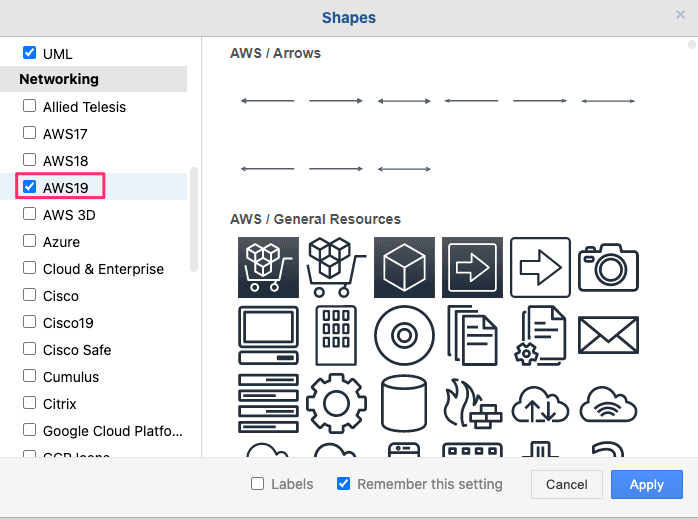Uncheck Remember this setting
The height and width of the screenshot is (519, 698).
(343, 484)
